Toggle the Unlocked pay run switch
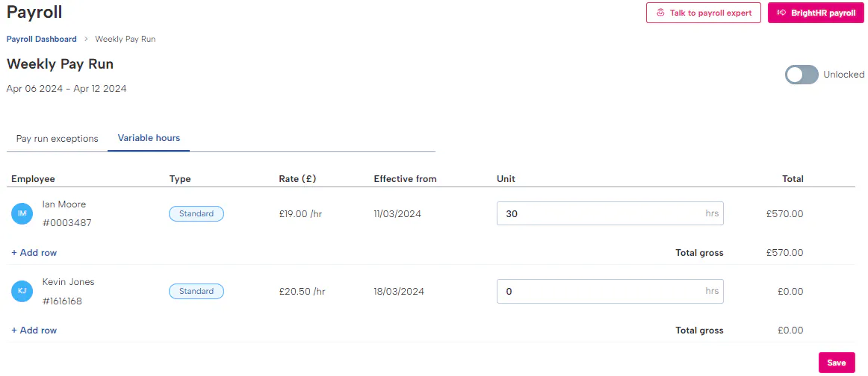This screenshot has width=868, height=376. pos(802,75)
